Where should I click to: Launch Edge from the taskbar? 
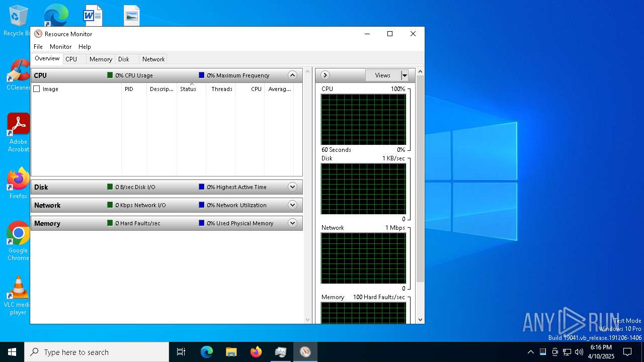coord(207,352)
